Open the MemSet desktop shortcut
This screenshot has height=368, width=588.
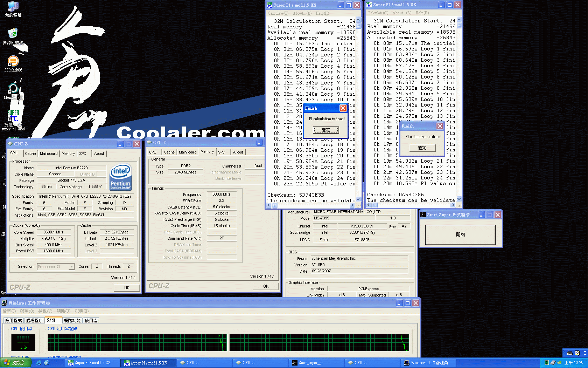[13, 91]
